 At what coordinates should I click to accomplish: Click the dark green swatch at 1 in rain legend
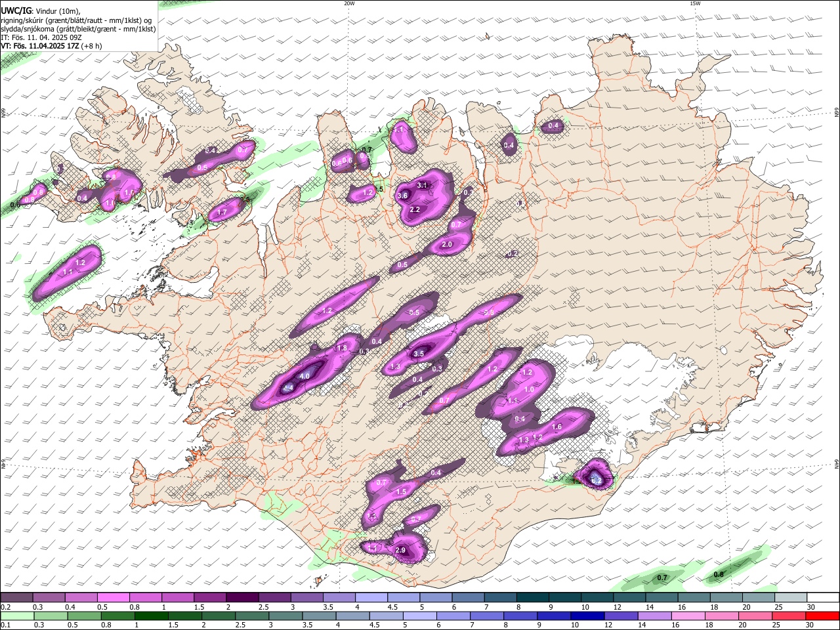pyautogui.click(x=152, y=616)
